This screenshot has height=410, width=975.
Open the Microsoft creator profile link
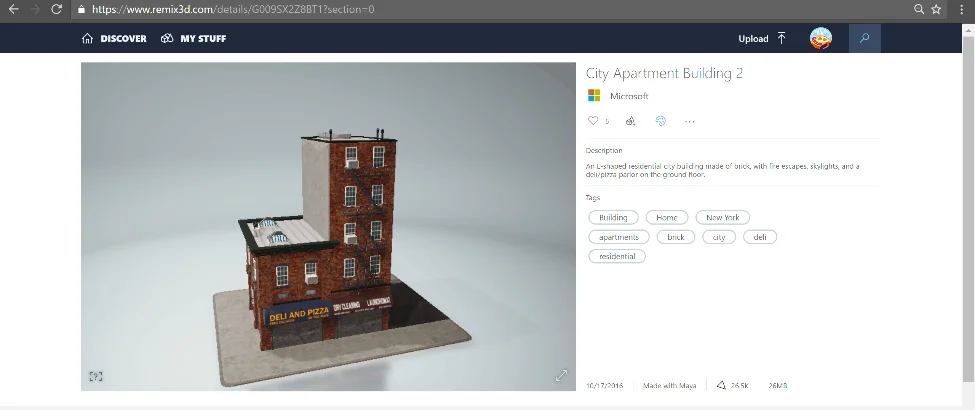coord(629,96)
